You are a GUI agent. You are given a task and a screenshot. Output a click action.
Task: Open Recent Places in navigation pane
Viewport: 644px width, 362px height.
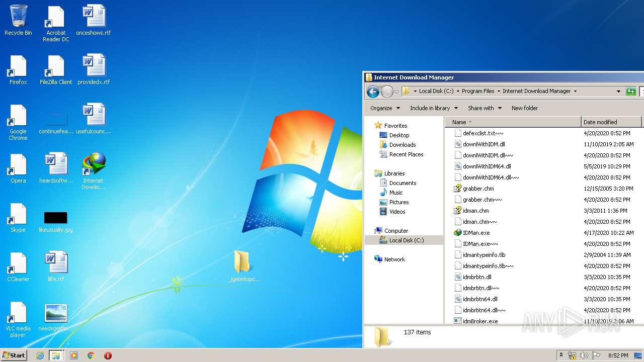(406, 154)
